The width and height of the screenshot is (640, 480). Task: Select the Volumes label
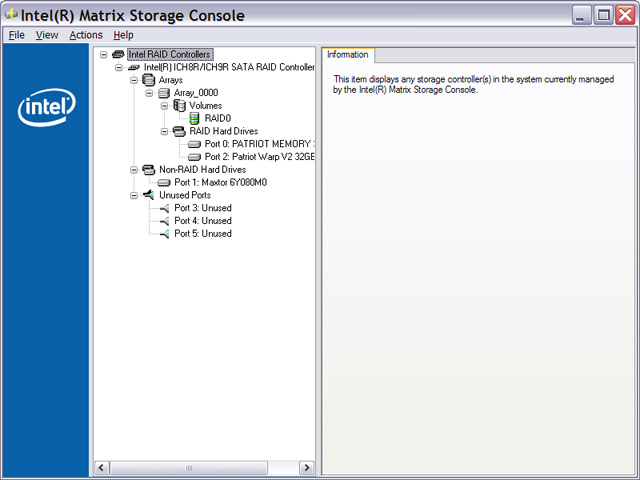(205, 106)
